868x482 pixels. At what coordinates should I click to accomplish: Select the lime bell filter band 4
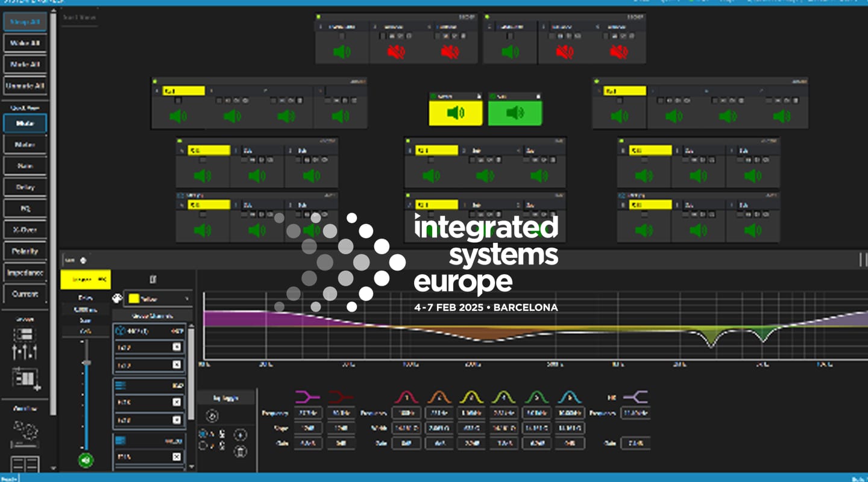tap(503, 397)
